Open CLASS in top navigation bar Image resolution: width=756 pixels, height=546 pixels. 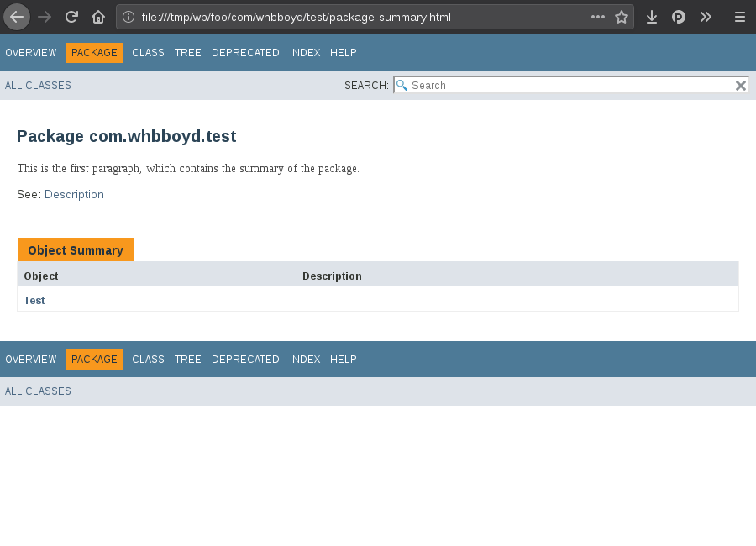[x=148, y=53]
